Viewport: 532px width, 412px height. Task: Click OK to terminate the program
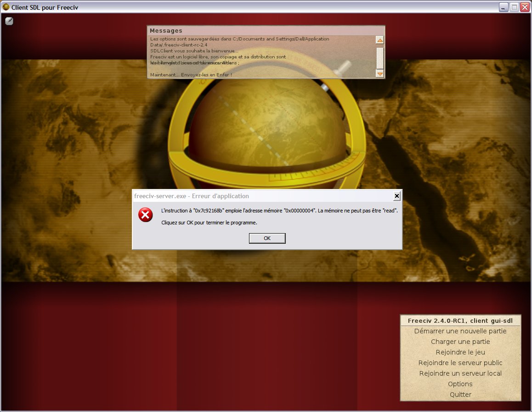click(267, 238)
